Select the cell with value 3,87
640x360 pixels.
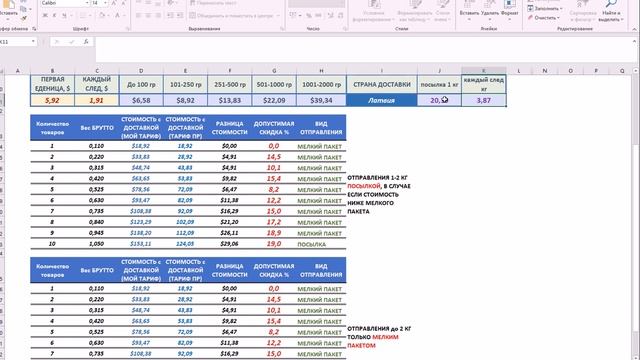484,100
